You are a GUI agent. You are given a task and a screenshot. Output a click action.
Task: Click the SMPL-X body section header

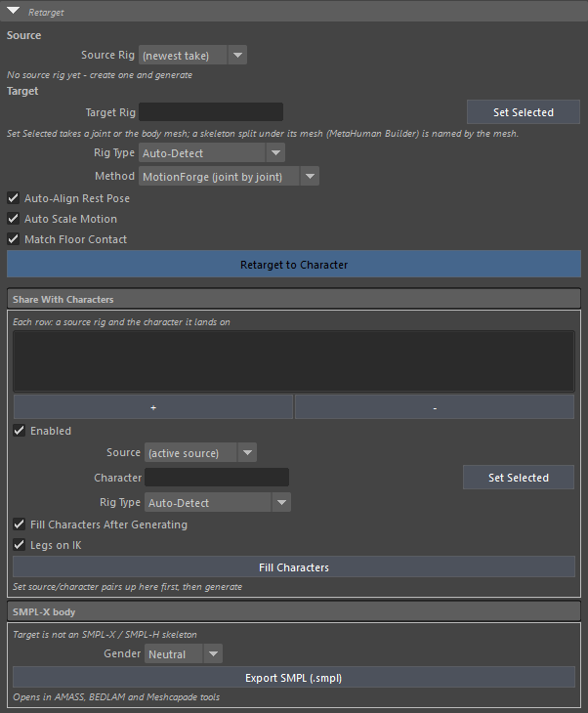pos(294,611)
